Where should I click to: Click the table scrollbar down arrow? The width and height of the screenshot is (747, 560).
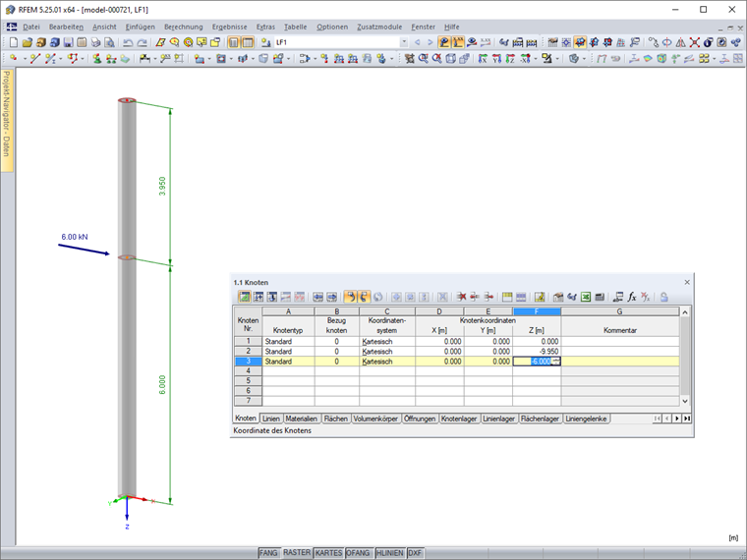pos(685,401)
